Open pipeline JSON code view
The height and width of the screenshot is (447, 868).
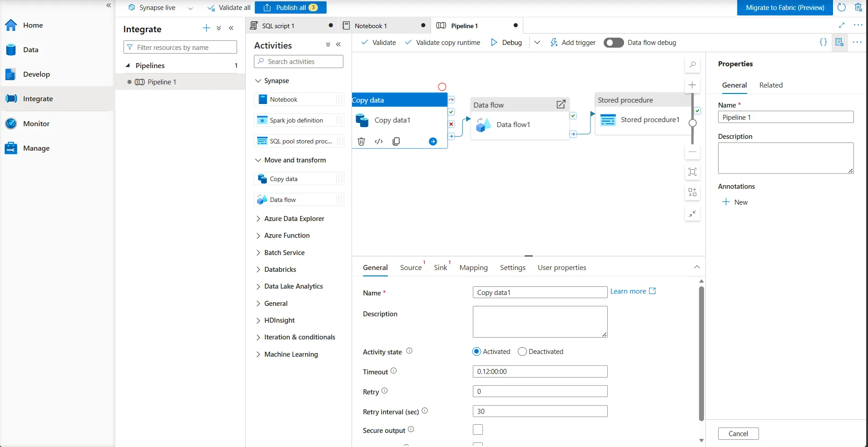tap(823, 42)
